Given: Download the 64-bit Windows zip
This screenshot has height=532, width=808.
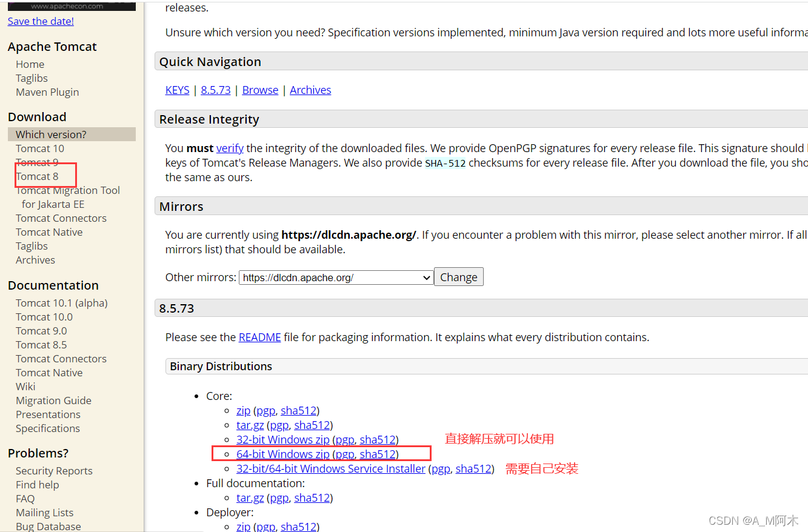Looking at the screenshot, I should click(283, 454).
